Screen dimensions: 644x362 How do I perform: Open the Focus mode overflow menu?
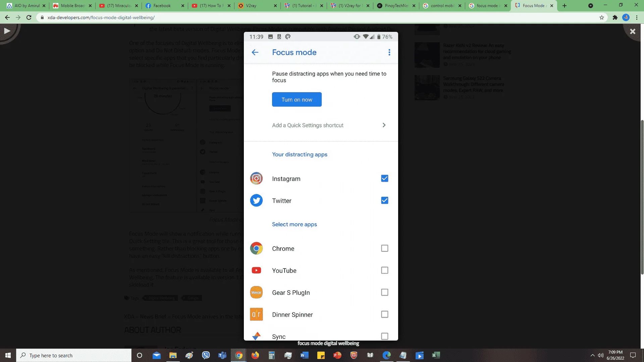(389, 52)
